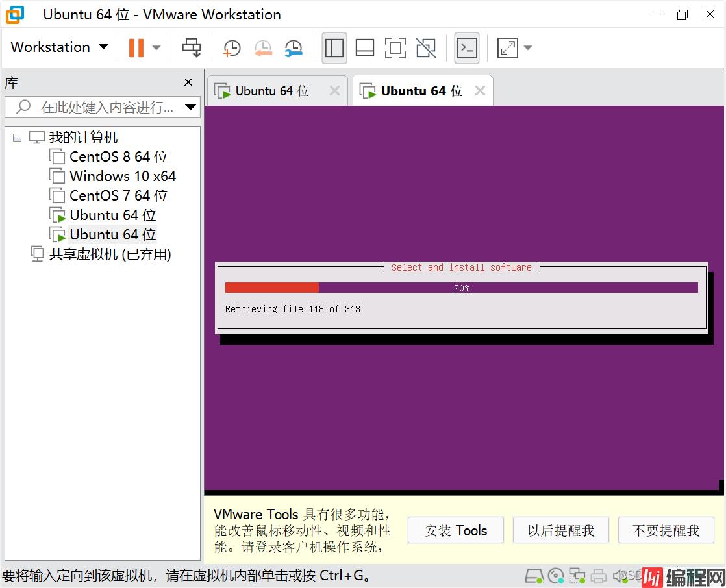This screenshot has width=726, height=588.
Task: Click the 不要提醒我 button
Action: click(x=666, y=530)
